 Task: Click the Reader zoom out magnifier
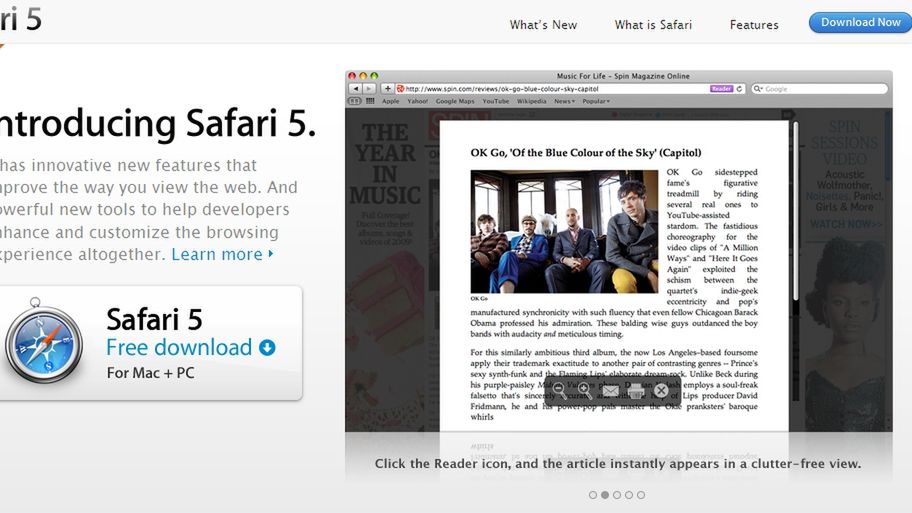tap(559, 390)
